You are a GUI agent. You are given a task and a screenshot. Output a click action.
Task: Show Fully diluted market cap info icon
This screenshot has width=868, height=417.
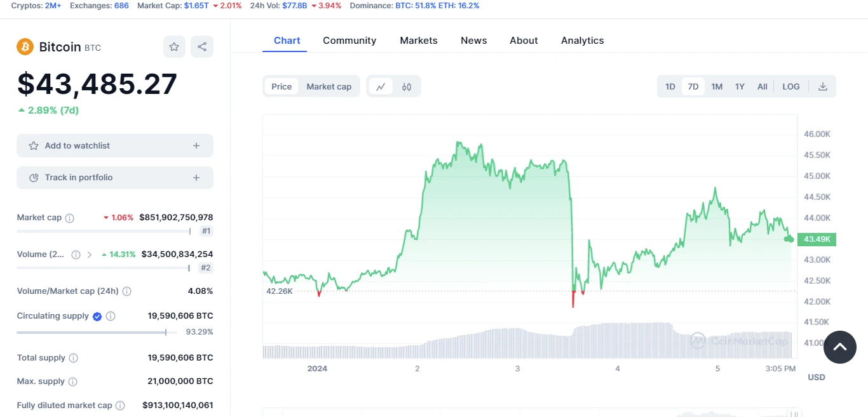(120, 406)
